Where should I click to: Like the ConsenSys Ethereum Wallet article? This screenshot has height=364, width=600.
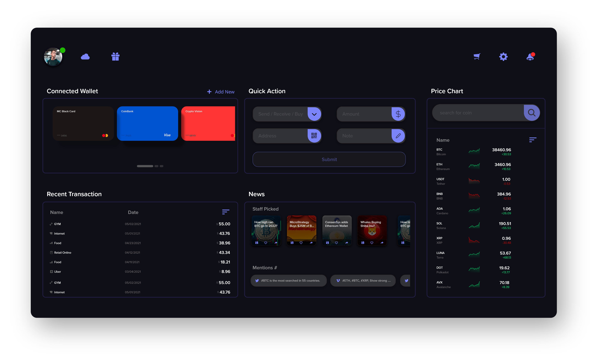click(x=336, y=243)
